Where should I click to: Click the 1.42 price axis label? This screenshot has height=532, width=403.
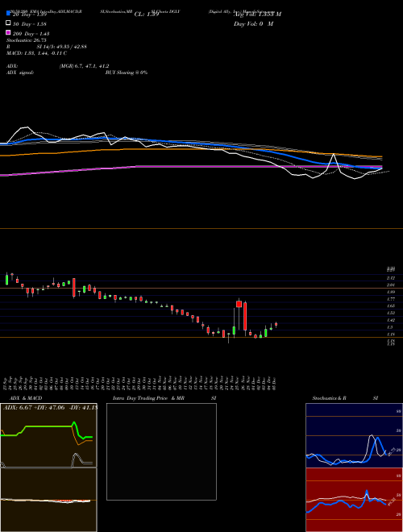pos(391,320)
